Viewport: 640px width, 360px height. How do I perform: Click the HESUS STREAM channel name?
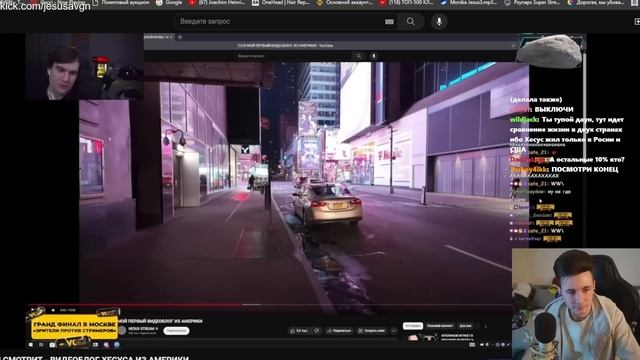pos(142,329)
